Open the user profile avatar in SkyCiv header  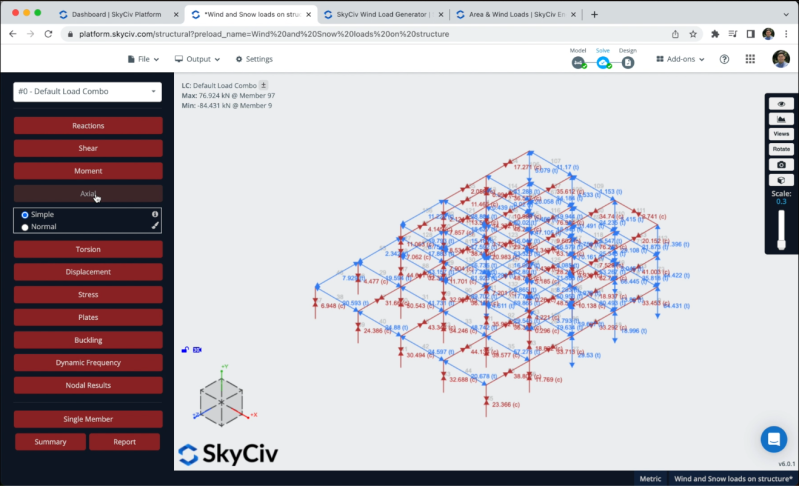tap(781, 59)
